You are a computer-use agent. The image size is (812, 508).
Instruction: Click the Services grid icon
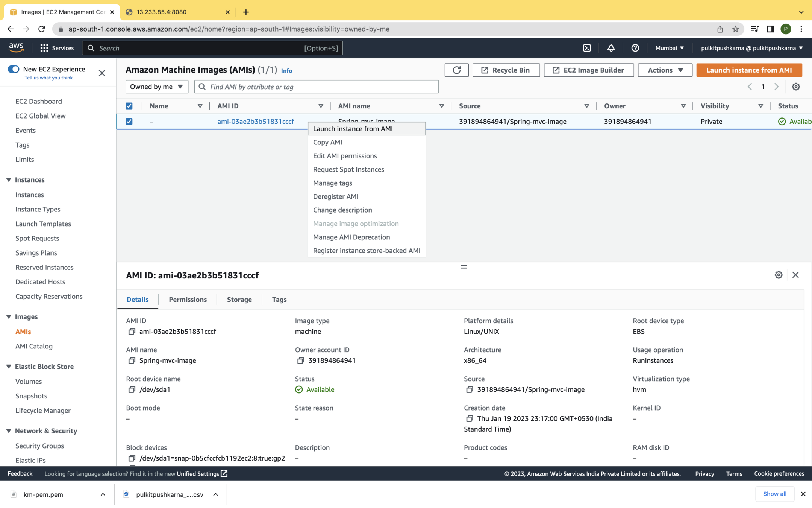(44, 48)
